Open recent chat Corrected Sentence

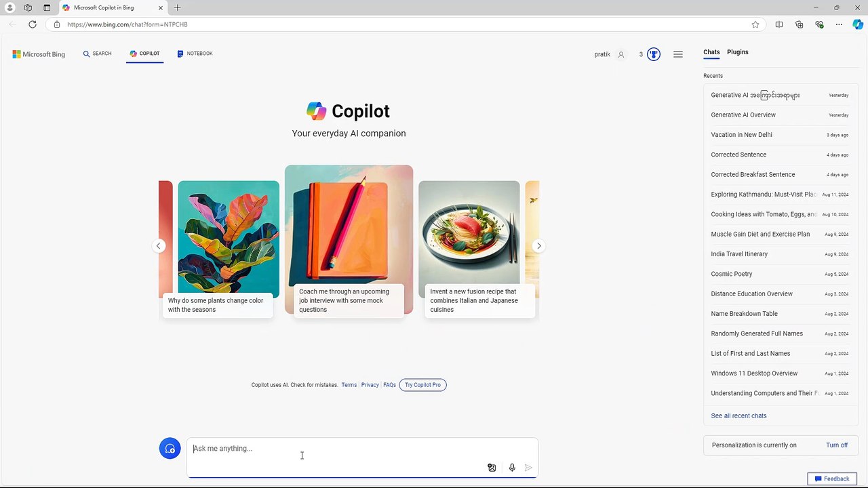780,155
